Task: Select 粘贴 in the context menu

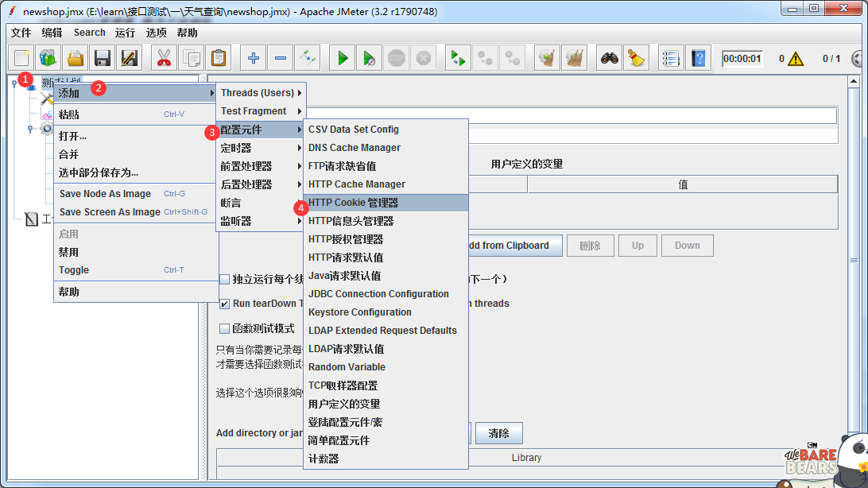Action: click(135, 114)
